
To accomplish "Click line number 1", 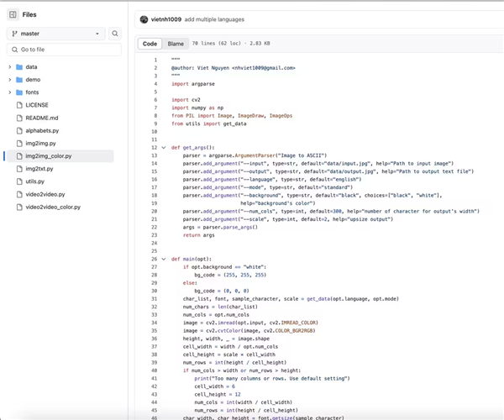I will click(x=155, y=60).
